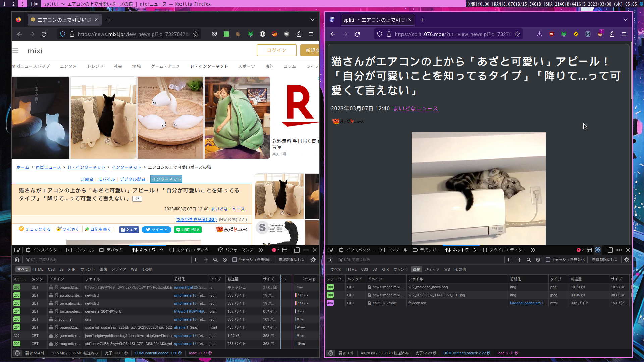Screen dimensions: 644x362
Task: Click the ログイン button on mixi
Action: pos(276,50)
